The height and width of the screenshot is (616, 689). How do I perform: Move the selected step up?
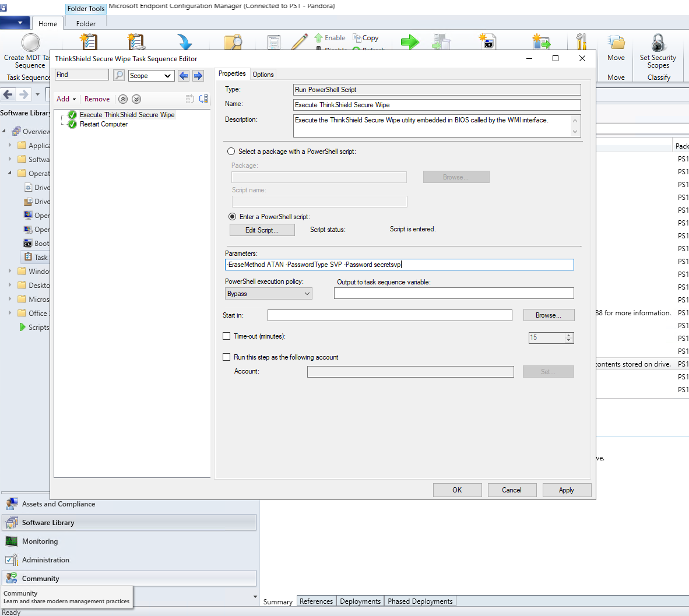[x=123, y=99]
